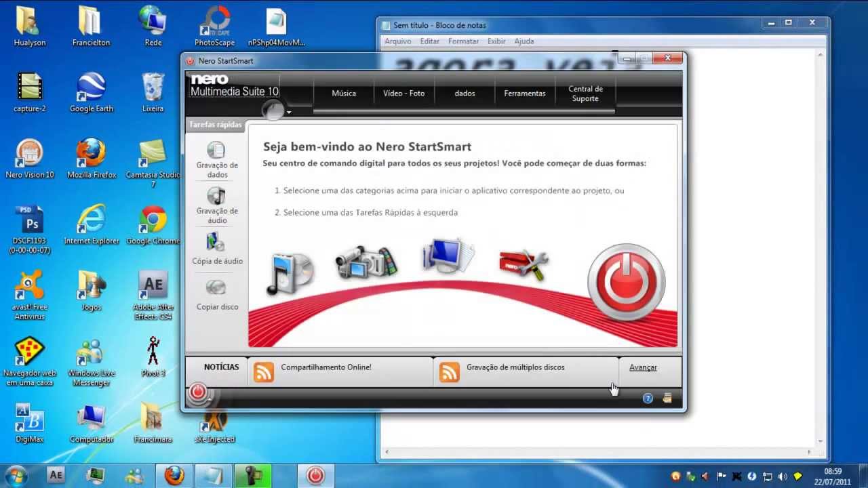Click the RSS icon for Compartilhamento Online
The image size is (868, 488).
click(264, 372)
